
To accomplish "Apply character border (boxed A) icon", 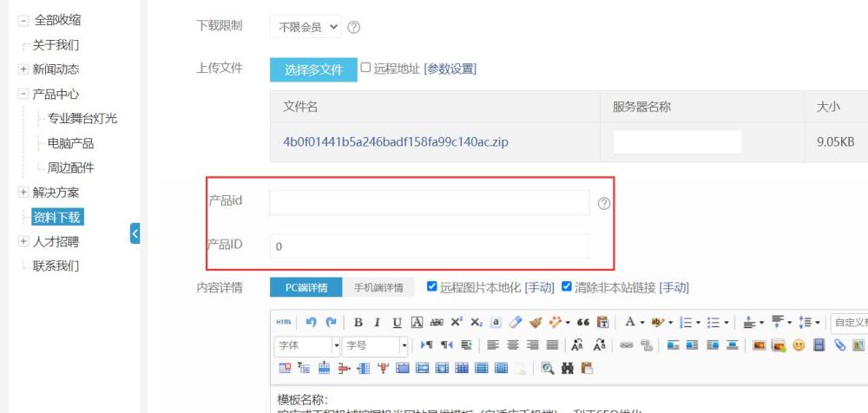I will 417,322.
